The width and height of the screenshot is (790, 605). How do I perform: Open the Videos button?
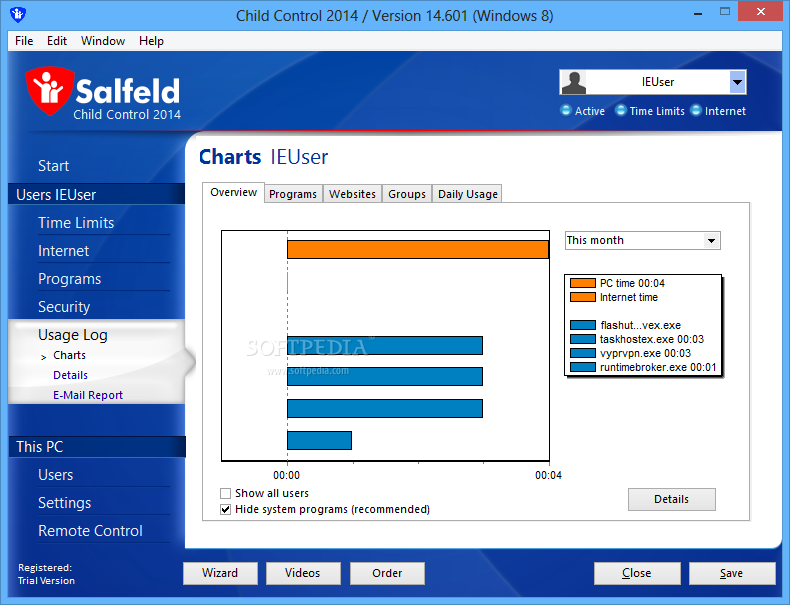click(303, 573)
